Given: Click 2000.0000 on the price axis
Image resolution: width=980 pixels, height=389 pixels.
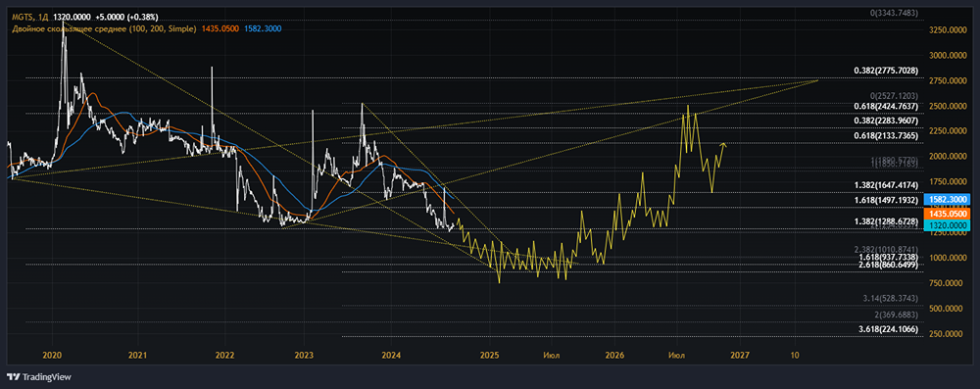Looking at the screenshot, I should pos(947,157).
